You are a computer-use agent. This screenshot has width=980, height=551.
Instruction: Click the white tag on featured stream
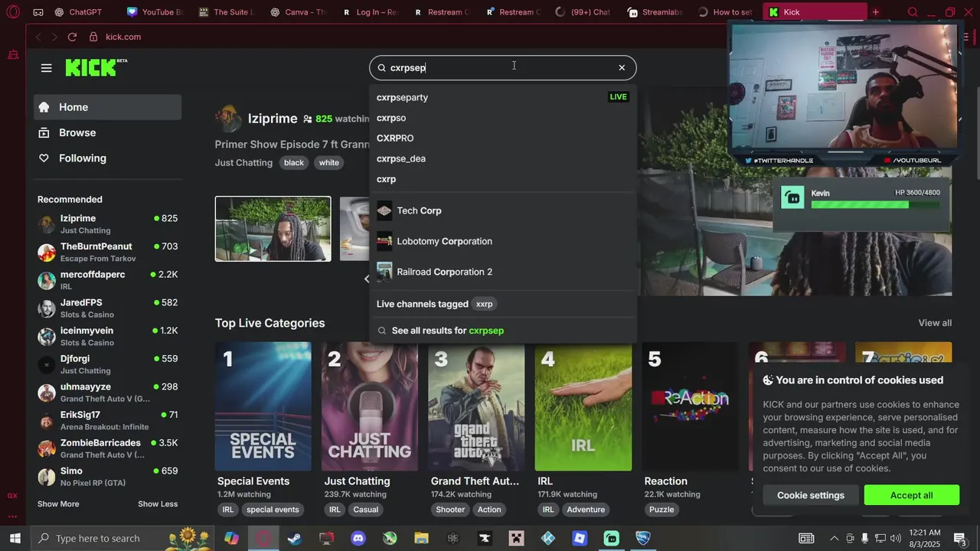329,162
